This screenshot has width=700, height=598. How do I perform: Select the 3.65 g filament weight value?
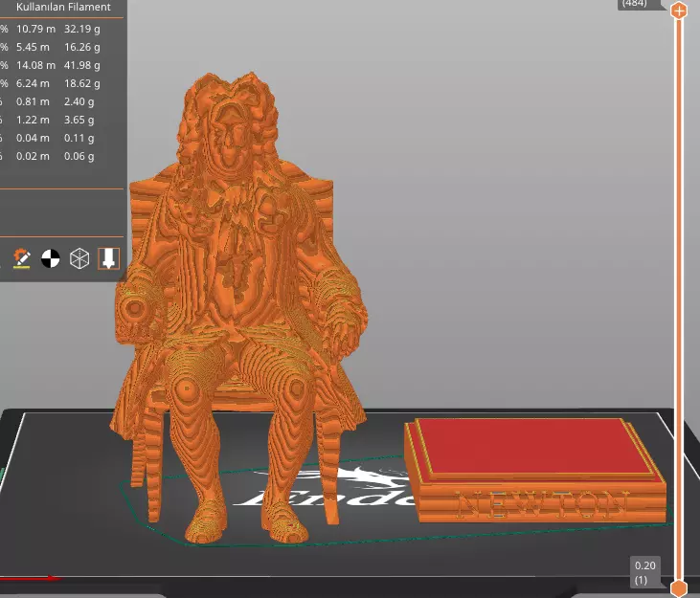pos(79,120)
